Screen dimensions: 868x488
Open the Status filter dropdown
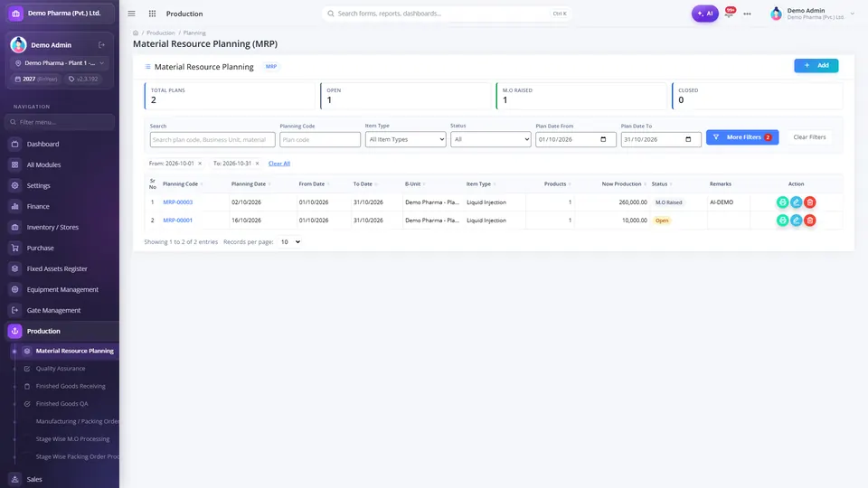pyautogui.click(x=490, y=139)
